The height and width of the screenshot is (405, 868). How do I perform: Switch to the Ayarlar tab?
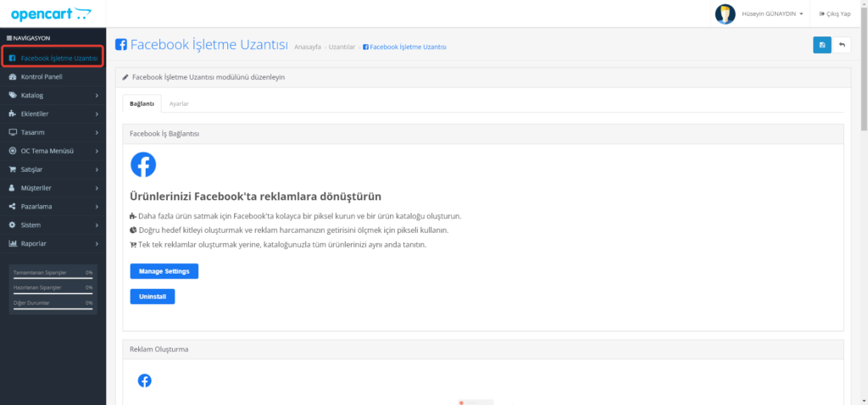(179, 103)
